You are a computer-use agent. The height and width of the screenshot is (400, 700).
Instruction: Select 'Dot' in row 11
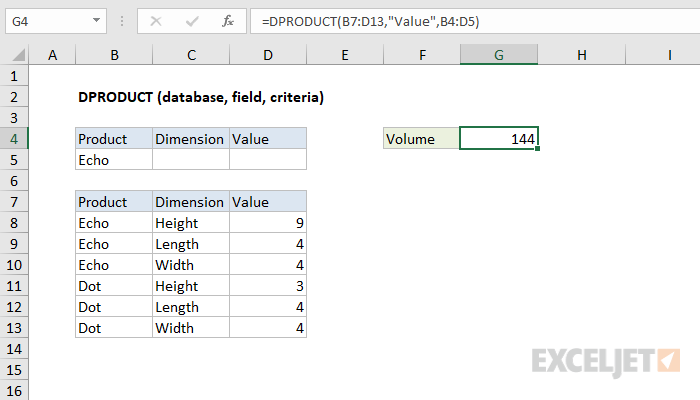pyautogui.click(x=114, y=286)
